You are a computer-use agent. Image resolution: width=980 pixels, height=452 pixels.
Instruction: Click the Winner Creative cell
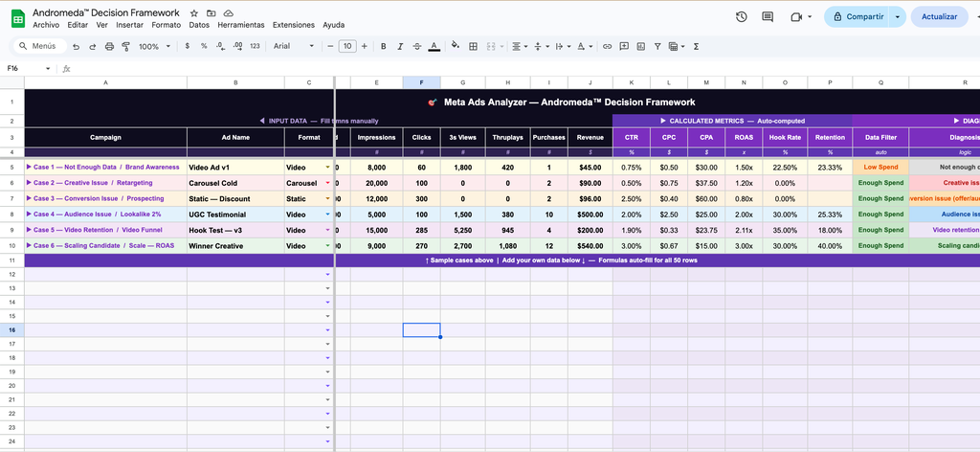coord(235,246)
